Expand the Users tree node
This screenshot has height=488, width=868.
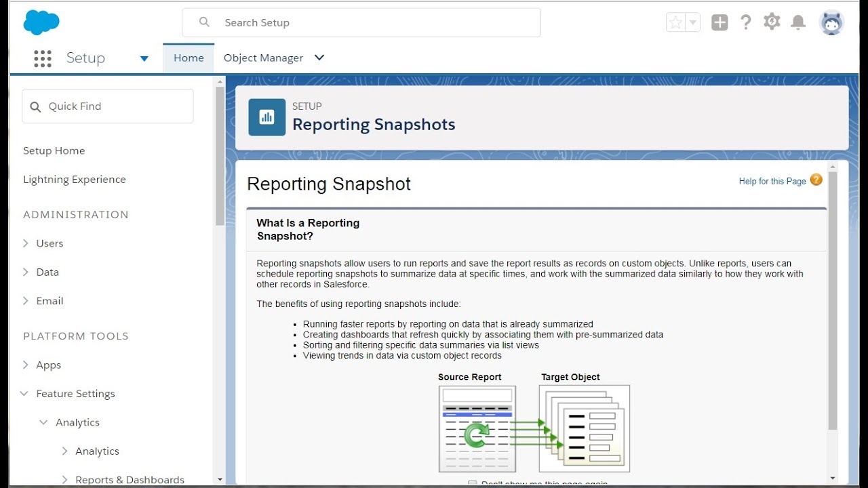click(x=26, y=243)
